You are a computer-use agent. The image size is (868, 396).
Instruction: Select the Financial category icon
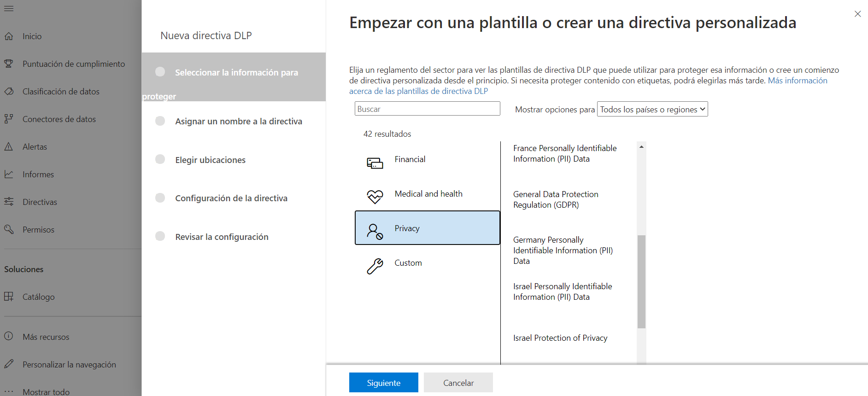pyautogui.click(x=375, y=163)
